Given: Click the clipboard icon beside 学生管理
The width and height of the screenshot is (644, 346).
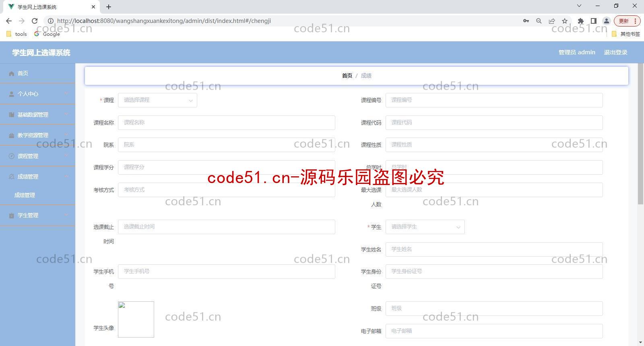Looking at the screenshot, I should [12, 216].
